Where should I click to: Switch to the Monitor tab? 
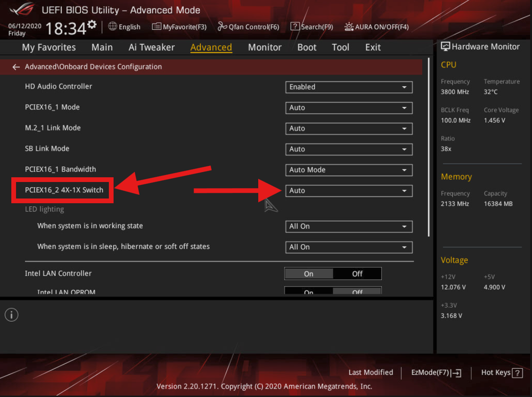coord(265,47)
